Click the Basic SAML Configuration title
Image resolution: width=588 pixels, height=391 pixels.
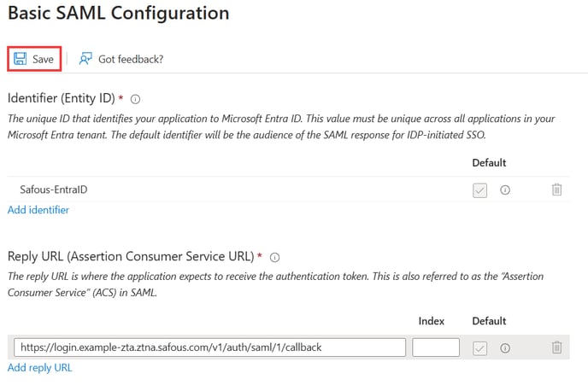pyautogui.click(x=119, y=13)
